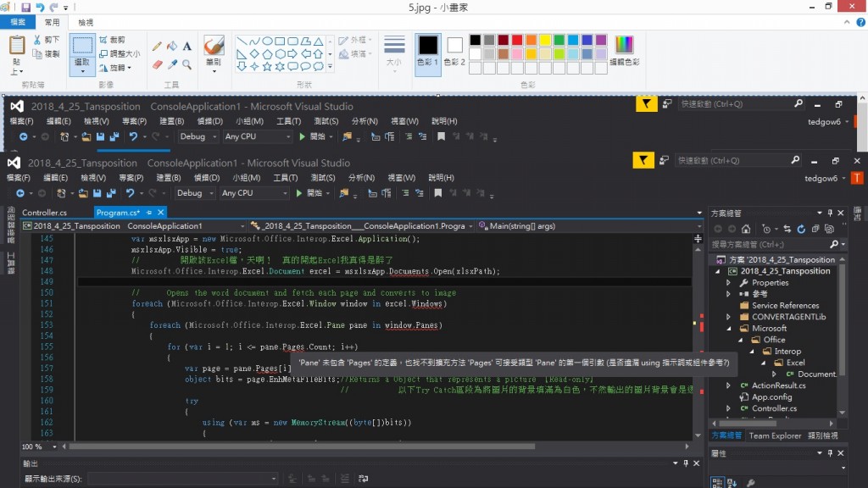Image resolution: width=868 pixels, height=488 pixels.
Task: Click the Start (開始) debugging button in front Visual Studio
Action: 311,193
